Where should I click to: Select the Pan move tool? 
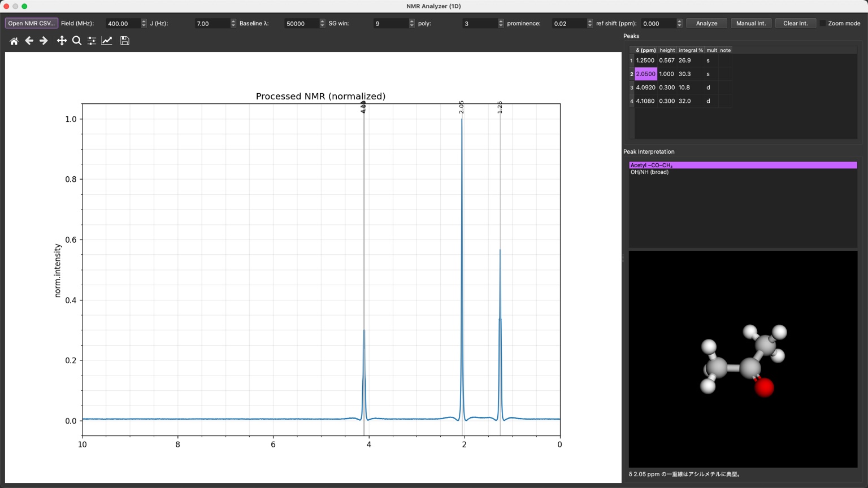click(62, 41)
